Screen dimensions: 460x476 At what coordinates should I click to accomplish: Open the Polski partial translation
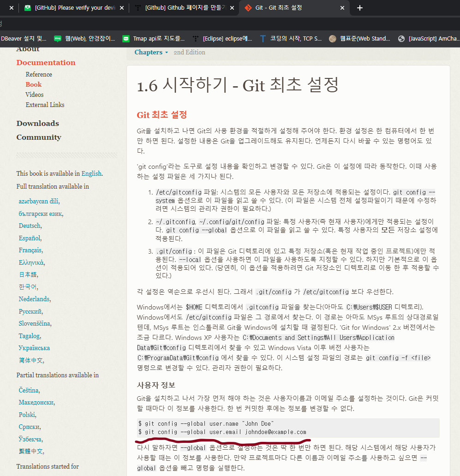pos(27,415)
